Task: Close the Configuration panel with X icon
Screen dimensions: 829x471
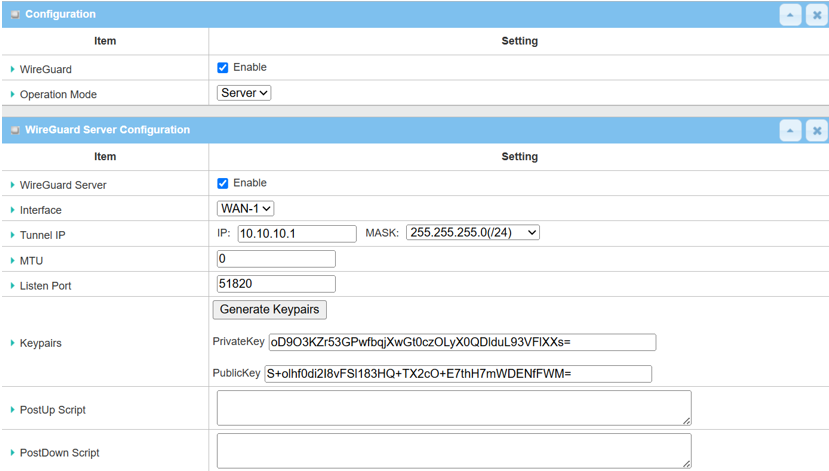Action: coord(816,15)
